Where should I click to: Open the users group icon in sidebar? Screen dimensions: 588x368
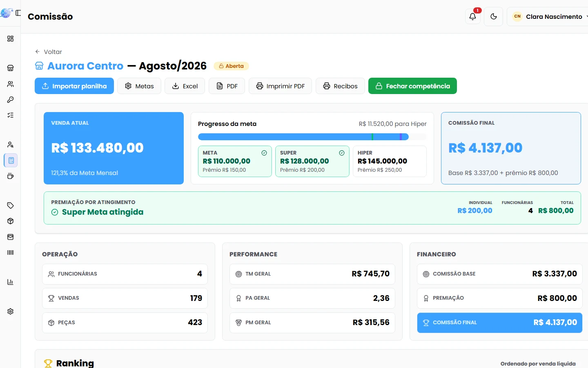tap(11, 84)
